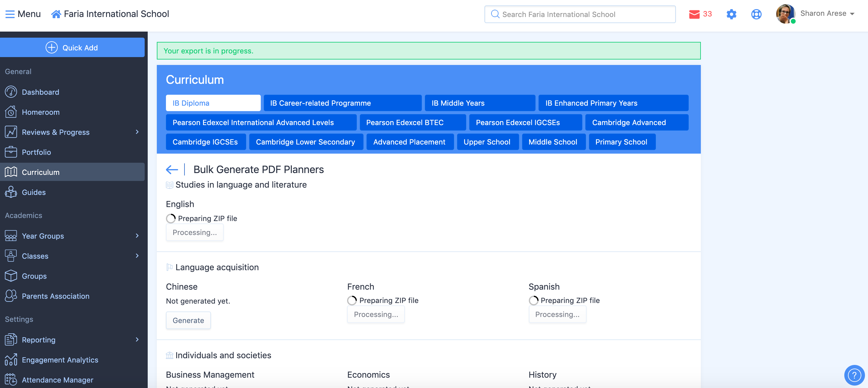Expand the Reviews & Progress submenu chevron

137,132
